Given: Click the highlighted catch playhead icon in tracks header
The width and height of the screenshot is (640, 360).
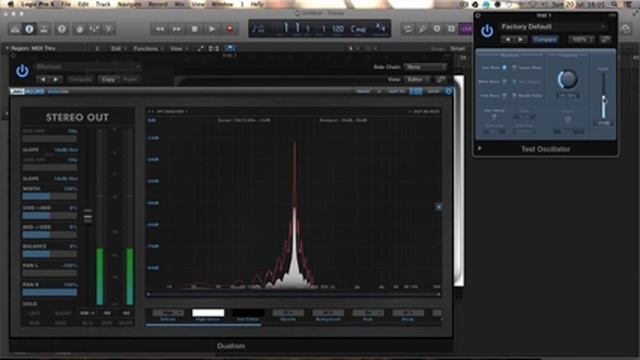Looking at the screenshot, I should pyautogui.click(x=230, y=48).
